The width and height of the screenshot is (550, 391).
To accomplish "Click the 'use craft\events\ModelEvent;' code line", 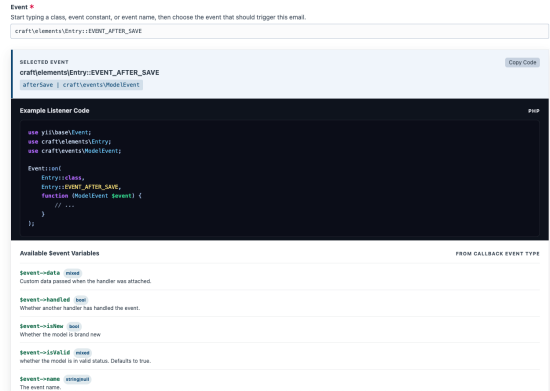I will click(x=74, y=151).
